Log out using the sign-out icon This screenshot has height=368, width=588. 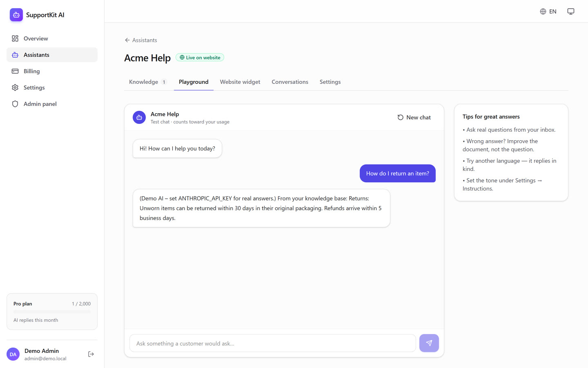(x=91, y=354)
